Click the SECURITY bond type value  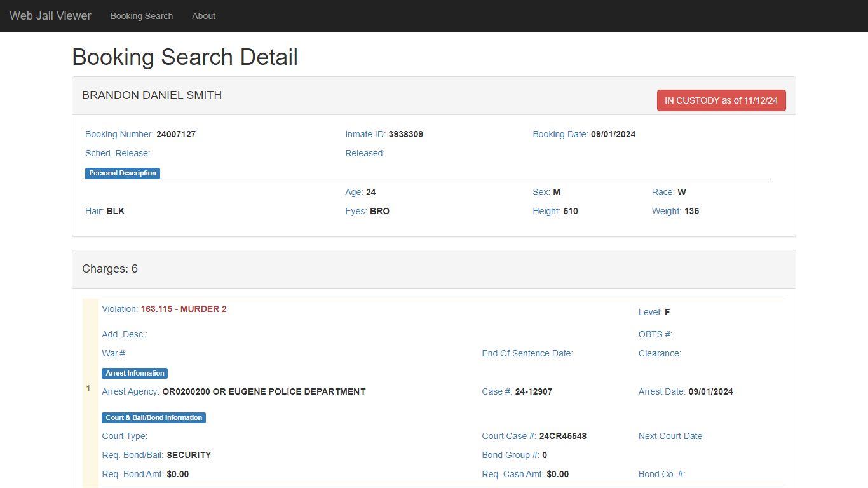tap(189, 455)
